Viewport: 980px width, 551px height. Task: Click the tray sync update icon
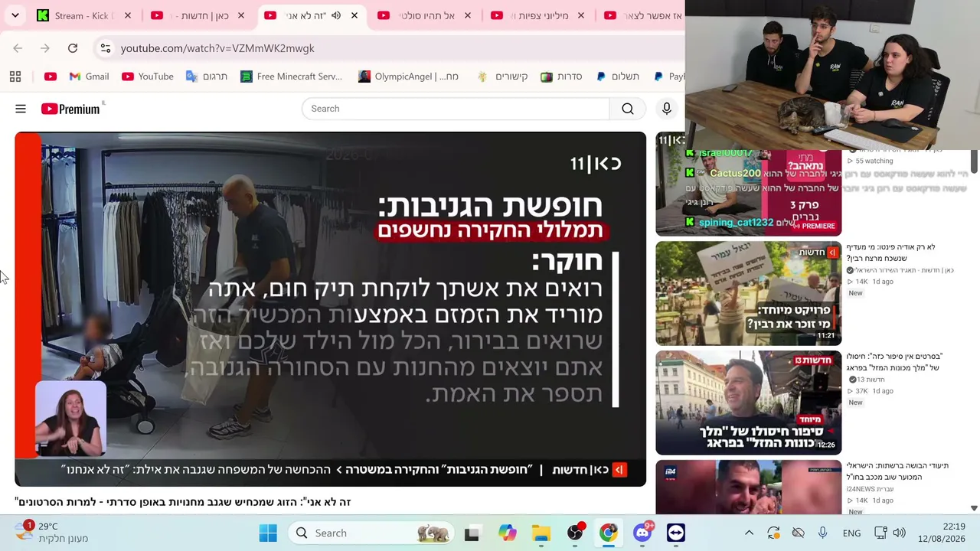(x=773, y=533)
